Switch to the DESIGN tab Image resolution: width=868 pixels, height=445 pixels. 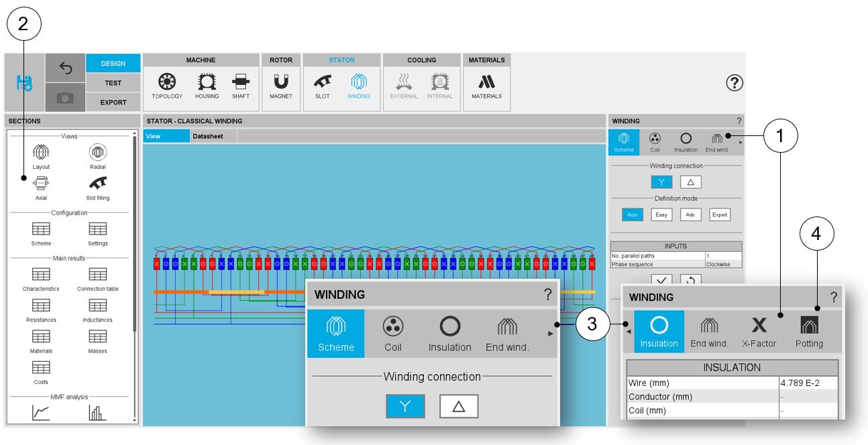tap(113, 64)
